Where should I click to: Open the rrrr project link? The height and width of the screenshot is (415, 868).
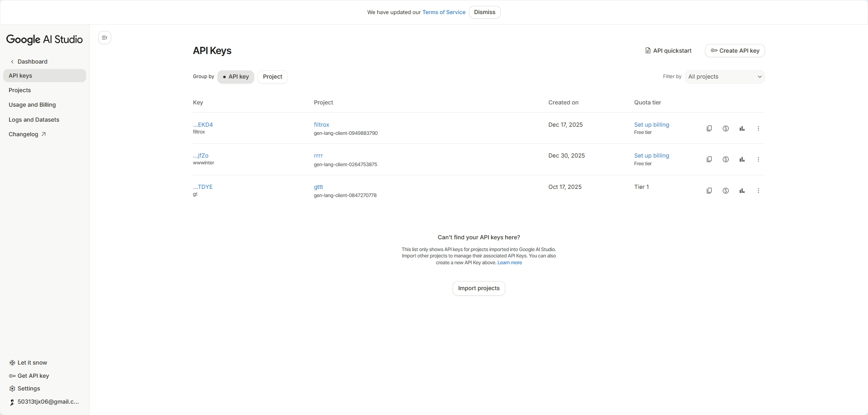click(318, 156)
